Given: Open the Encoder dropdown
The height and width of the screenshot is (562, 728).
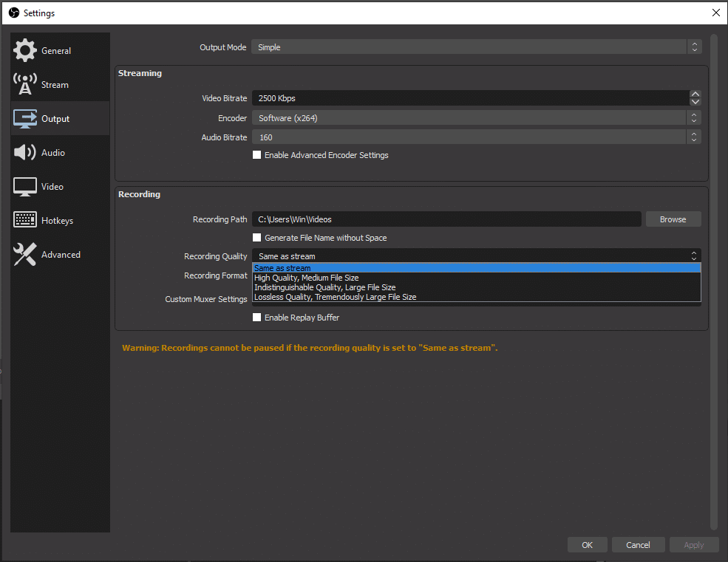Looking at the screenshot, I should [477, 118].
